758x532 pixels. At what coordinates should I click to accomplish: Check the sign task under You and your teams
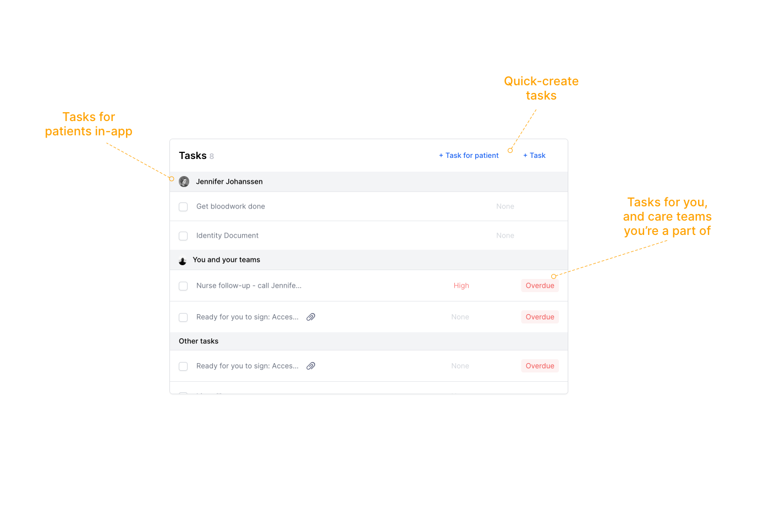point(184,317)
